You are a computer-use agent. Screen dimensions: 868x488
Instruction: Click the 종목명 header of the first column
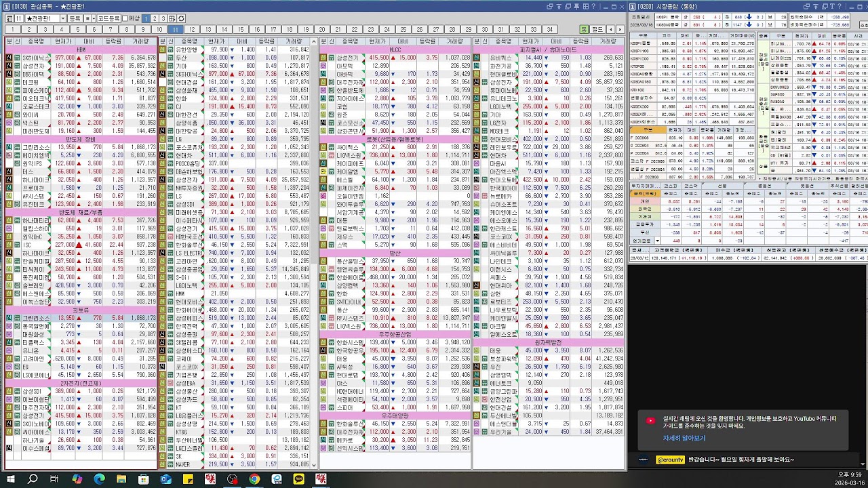point(36,41)
